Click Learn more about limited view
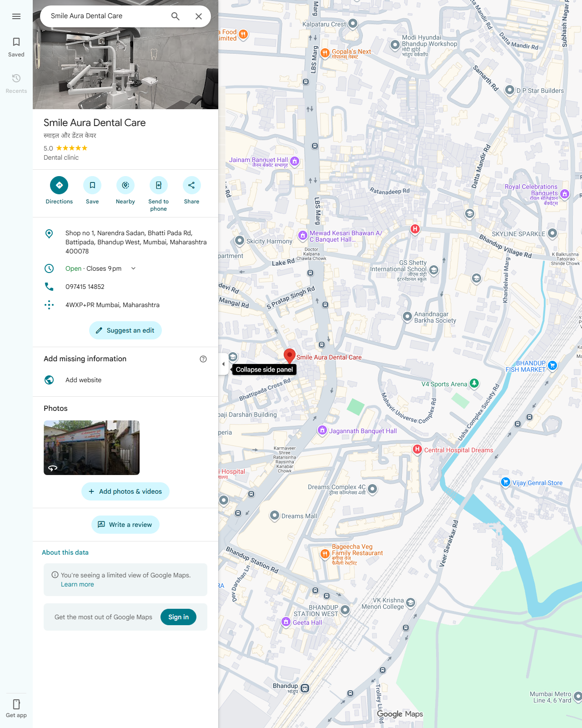 tap(77, 585)
